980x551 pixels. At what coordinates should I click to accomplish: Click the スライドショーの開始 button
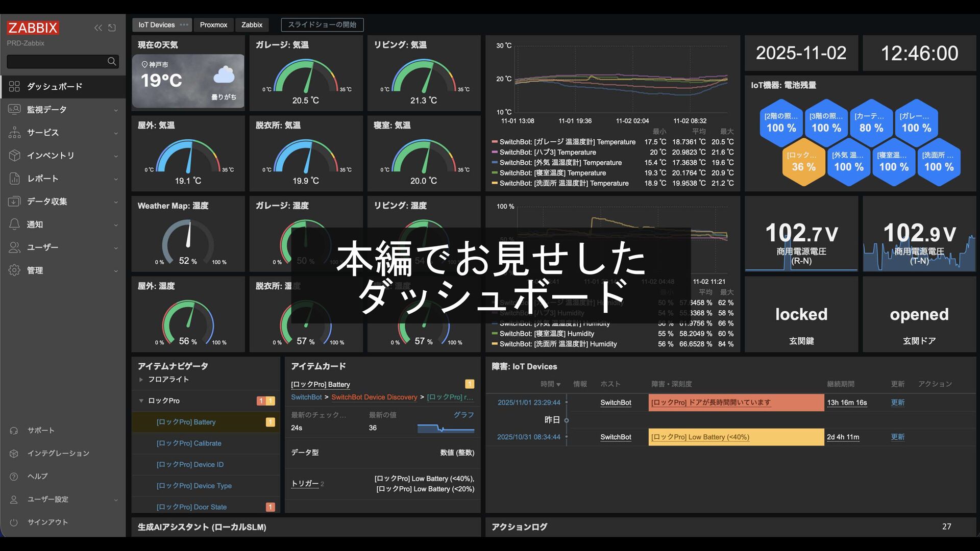pyautogui.click(x=322, y=25)
